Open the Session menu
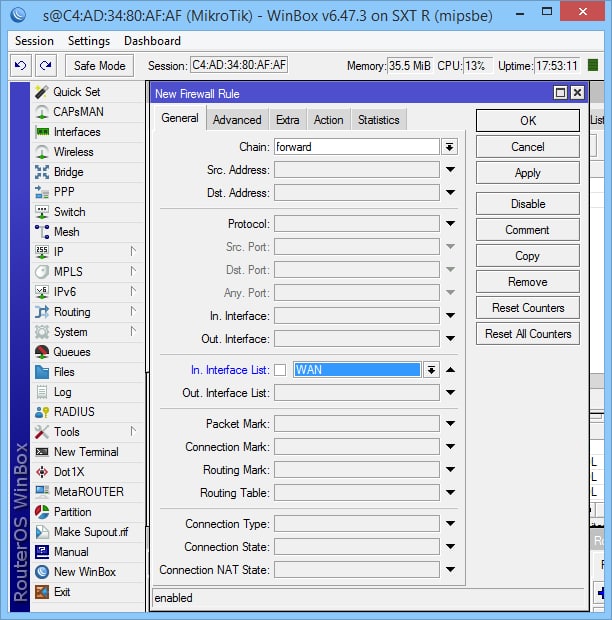Image resolution: width=612 pixels, height=620 pixels. click(x=34, y=41)
